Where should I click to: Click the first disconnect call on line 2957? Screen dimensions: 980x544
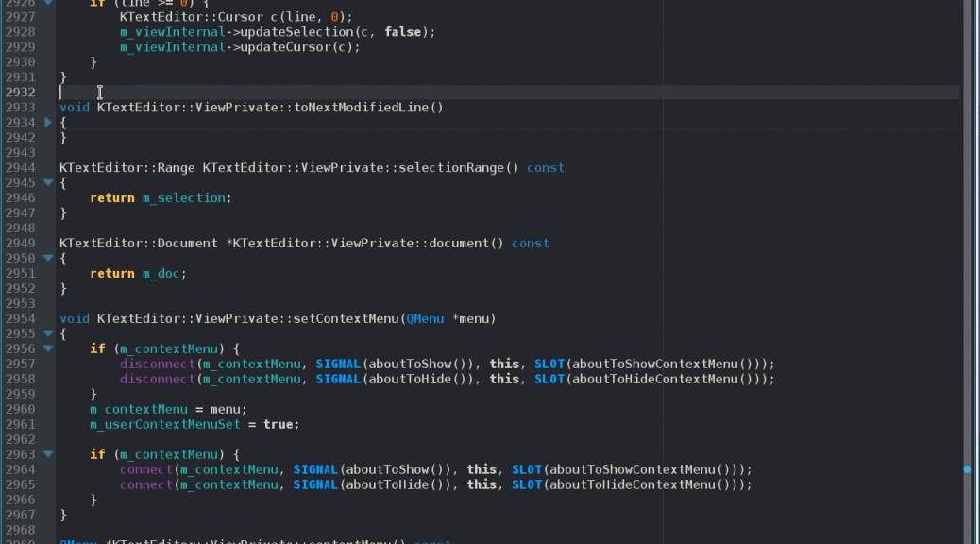[x=157, y=365]
